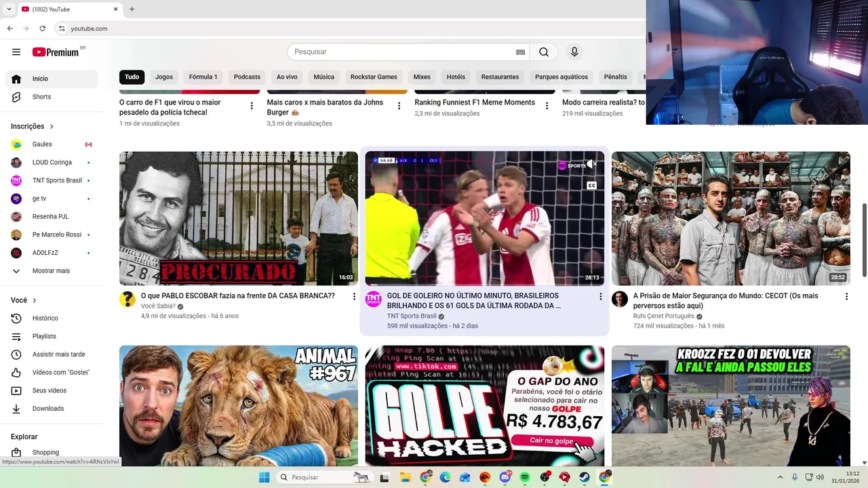Select the Jogos filter chip
Viewport: 868px width, 488px height.
[x=164, y=77]
